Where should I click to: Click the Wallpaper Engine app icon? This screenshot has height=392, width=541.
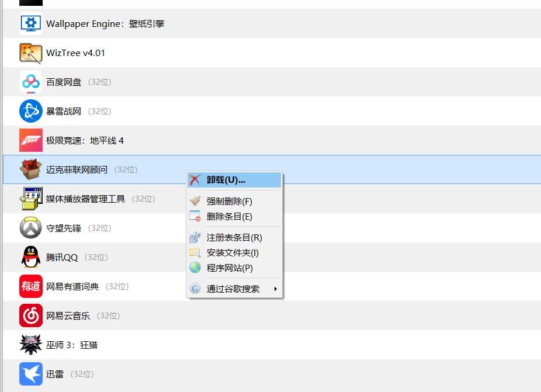coord(30,23)
